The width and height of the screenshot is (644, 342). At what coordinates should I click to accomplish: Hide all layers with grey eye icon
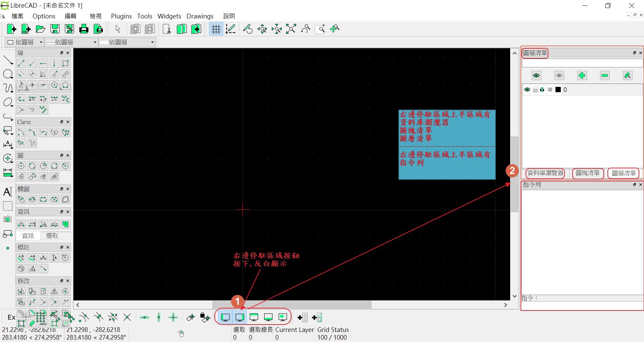559,75
